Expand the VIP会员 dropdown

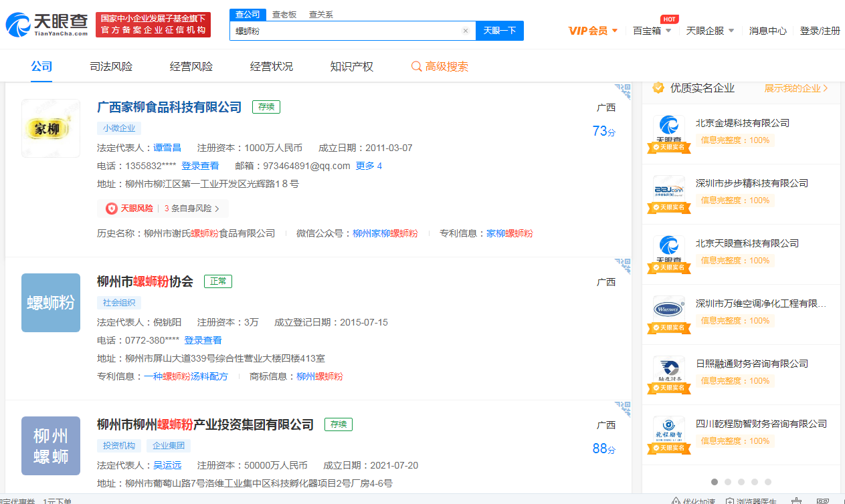point(593,31)
